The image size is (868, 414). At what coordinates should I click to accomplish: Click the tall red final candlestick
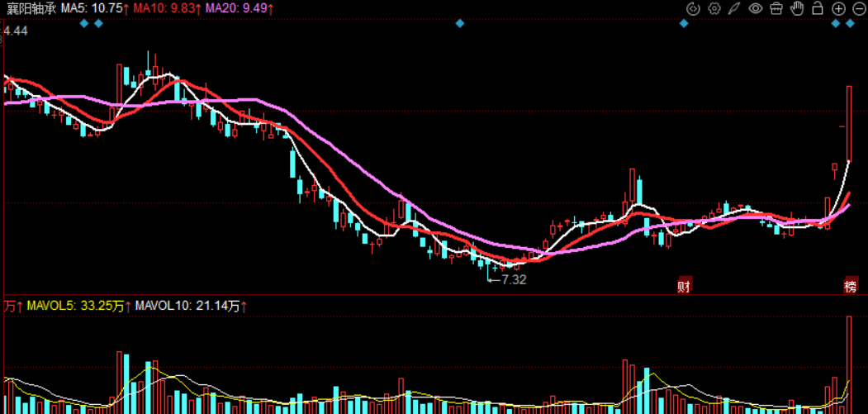[x=849, y=123]
